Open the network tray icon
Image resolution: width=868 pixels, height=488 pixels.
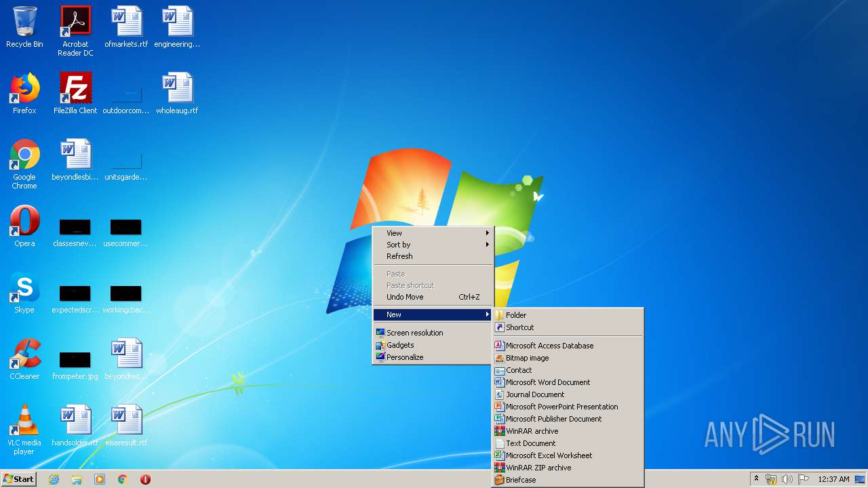pos(771,479)
